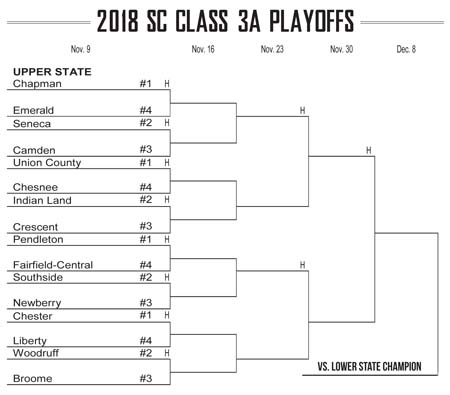Select the Chesnee team name
450x395 pixels.
35,187
